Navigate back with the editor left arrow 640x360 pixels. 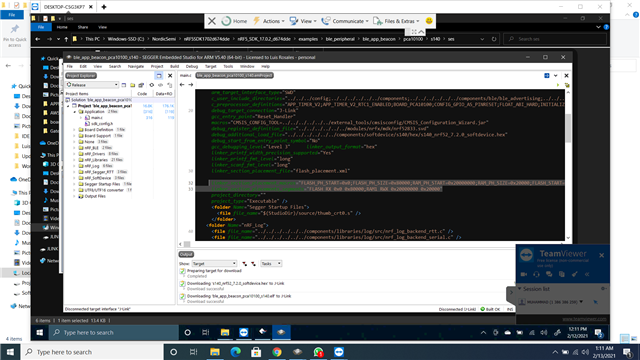point(182,85)
